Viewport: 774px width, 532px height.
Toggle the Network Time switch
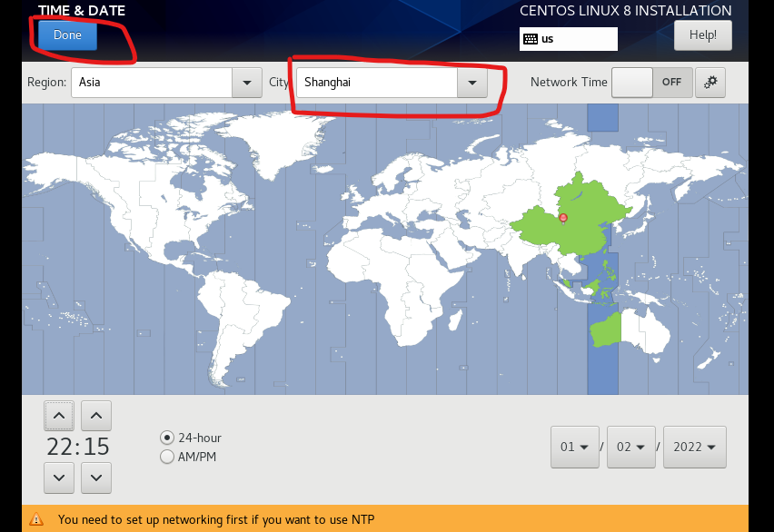point(652,83)
